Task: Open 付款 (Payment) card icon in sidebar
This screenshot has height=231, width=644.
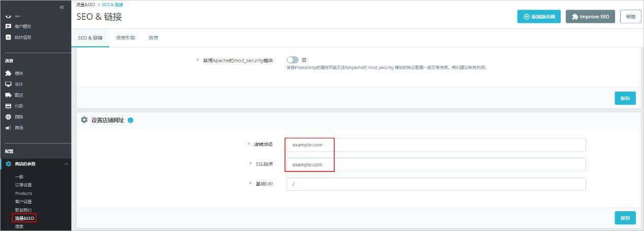Action: (x=8, y=106)
